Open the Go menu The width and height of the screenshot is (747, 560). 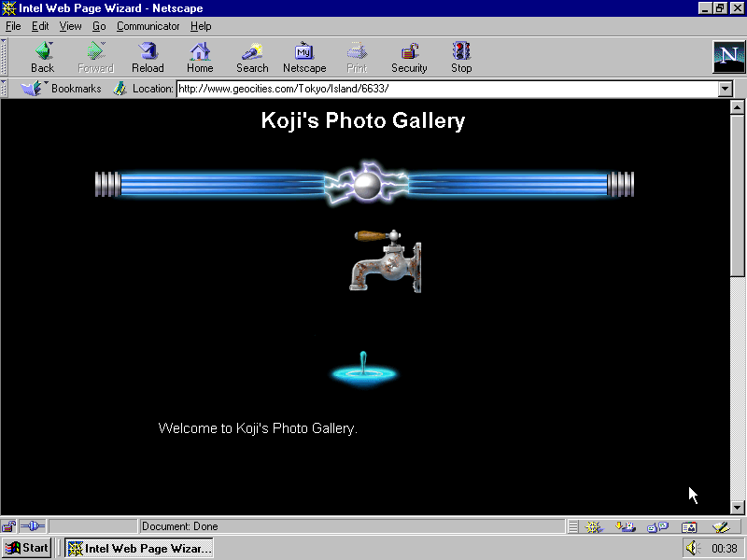click(99, 26)
